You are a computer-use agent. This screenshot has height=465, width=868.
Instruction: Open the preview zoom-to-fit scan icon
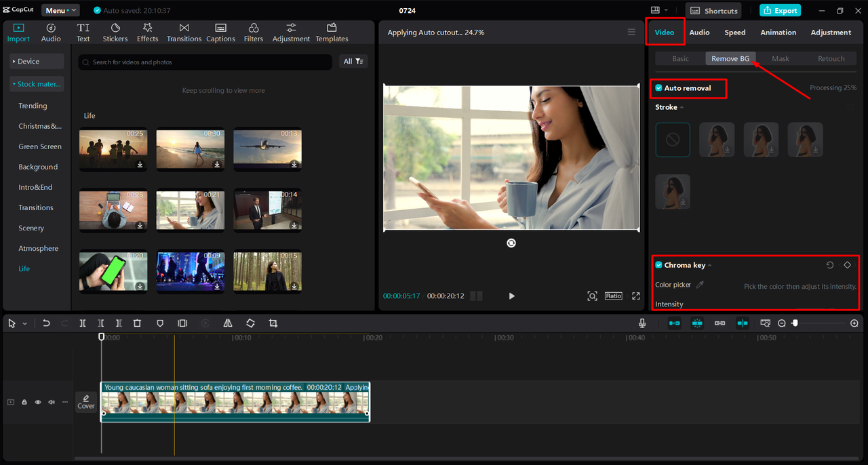[x=592, y=296]
